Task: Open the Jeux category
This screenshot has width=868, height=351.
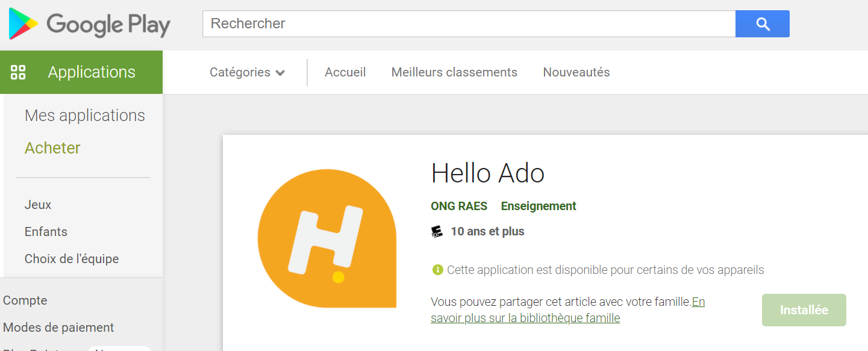Action: tap(38, 205)
